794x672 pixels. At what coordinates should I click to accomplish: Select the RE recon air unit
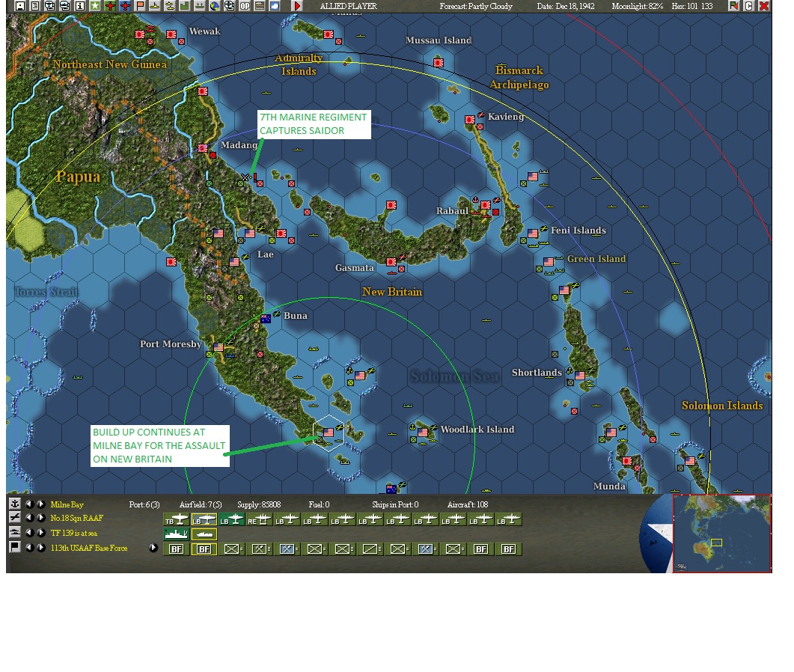(x=259, y=520)
